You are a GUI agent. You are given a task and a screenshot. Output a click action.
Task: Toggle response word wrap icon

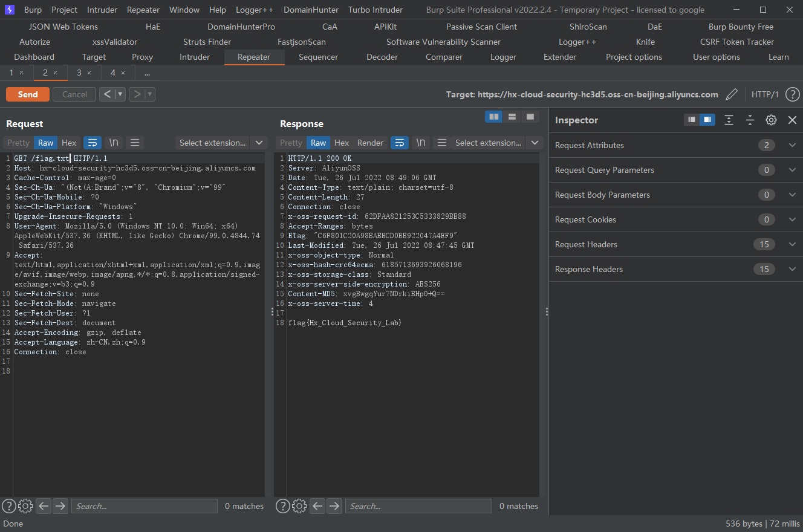pos(400,143)
